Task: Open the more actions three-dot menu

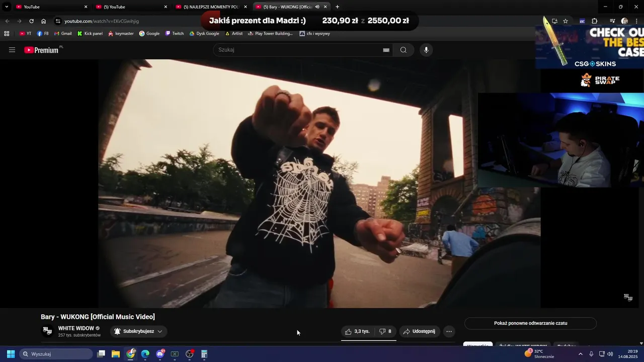Action: [449, 331]
